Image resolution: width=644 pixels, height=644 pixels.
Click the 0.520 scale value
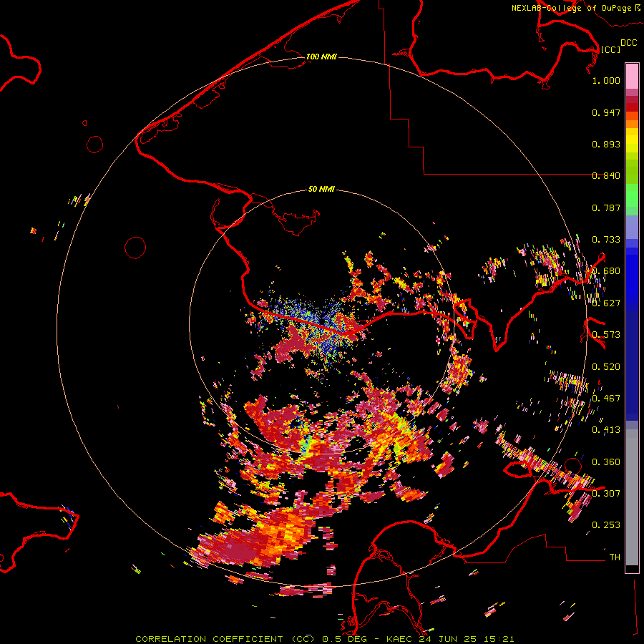[606, 367]
